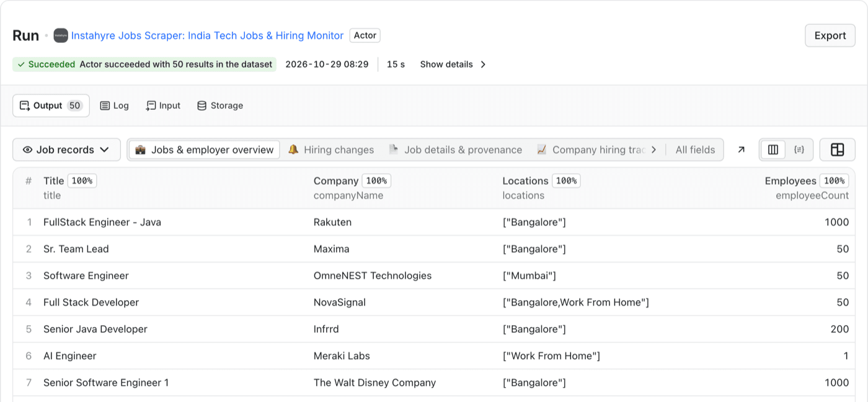
Task: Select the Sr. Team Lead cell
Action: [76, 249]
